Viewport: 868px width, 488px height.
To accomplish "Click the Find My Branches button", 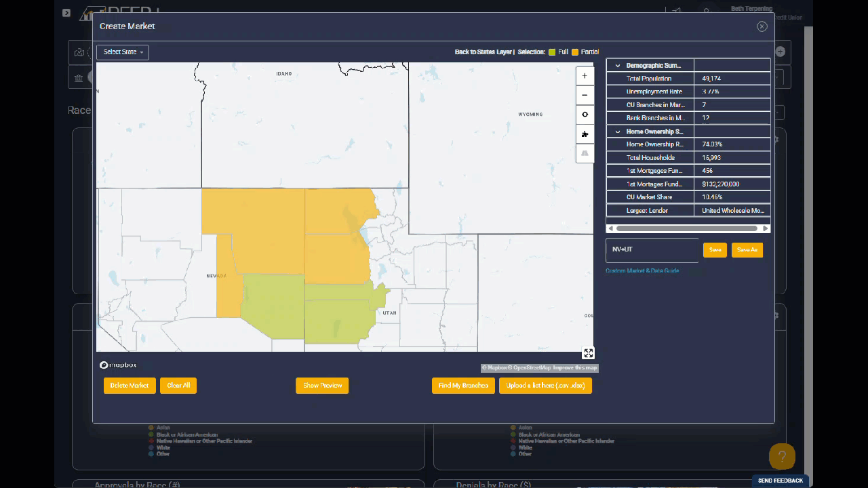I will coord(463,386).
